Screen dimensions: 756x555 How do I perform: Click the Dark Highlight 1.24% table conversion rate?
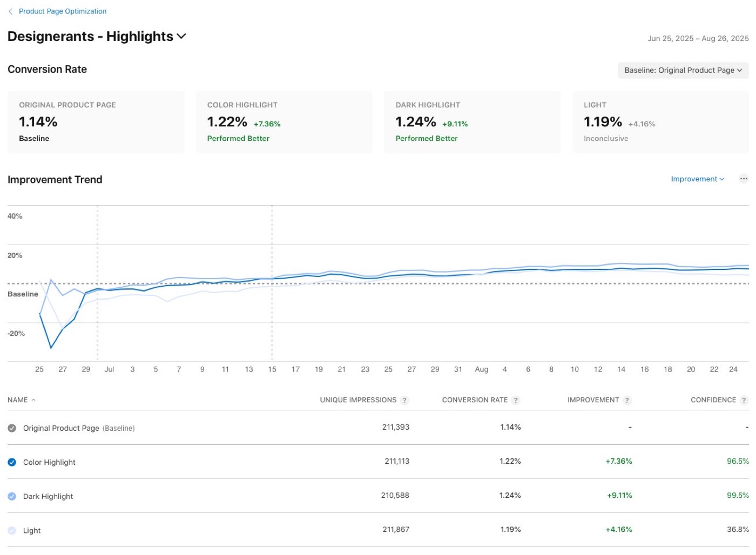pos(510,495)
